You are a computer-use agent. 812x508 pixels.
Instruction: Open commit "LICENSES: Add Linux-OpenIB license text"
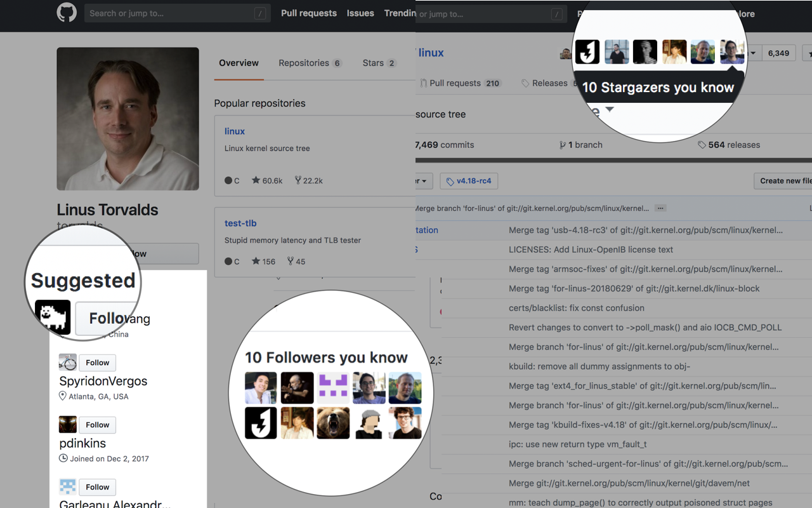coord(591,250)
